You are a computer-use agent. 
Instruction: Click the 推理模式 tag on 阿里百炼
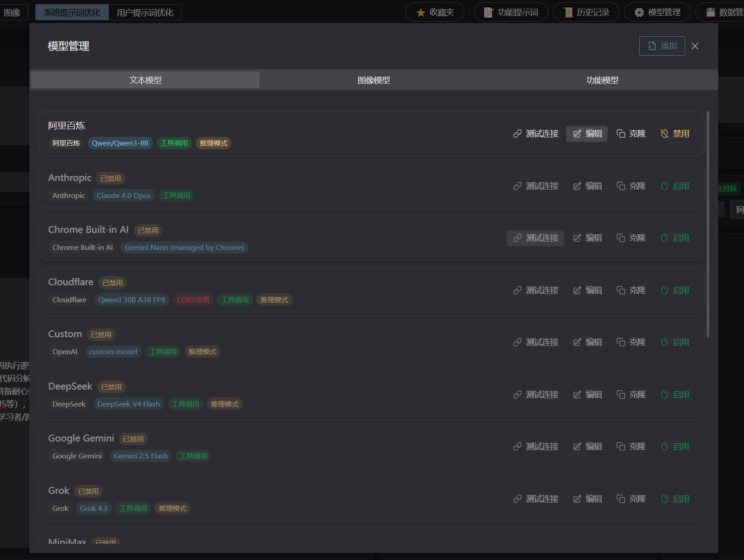(x=214, y=143)
